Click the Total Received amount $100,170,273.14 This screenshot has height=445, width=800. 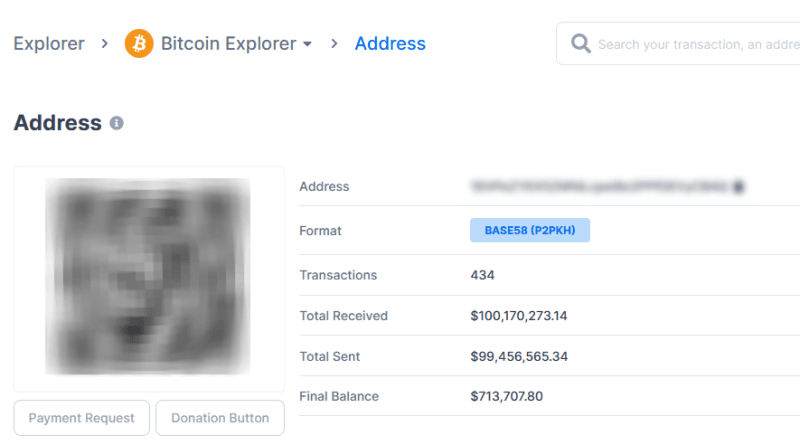[x=518, y=316]
